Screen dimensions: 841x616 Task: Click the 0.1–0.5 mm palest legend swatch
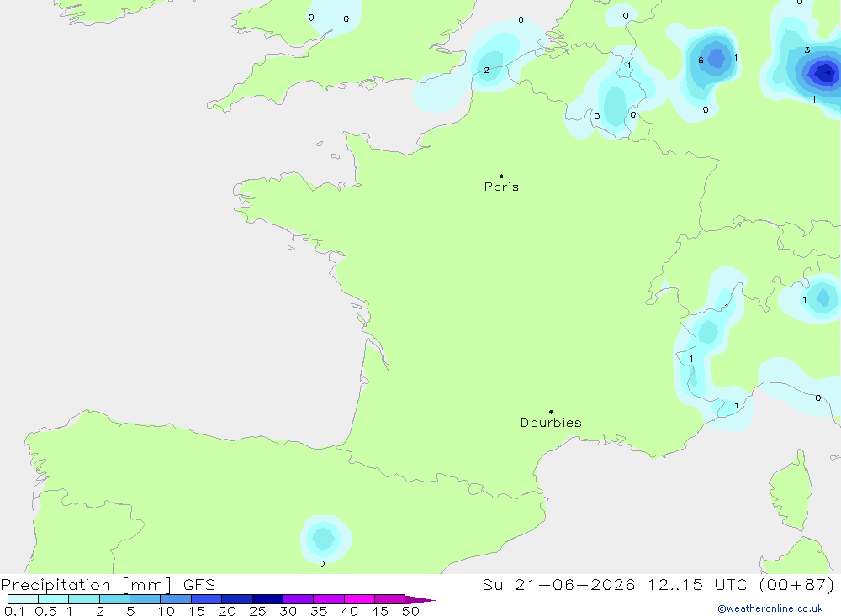pos(23,599)
